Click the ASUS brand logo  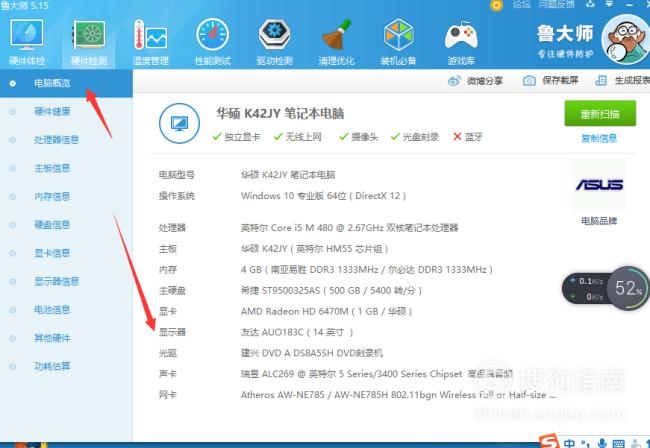(599, 185)
